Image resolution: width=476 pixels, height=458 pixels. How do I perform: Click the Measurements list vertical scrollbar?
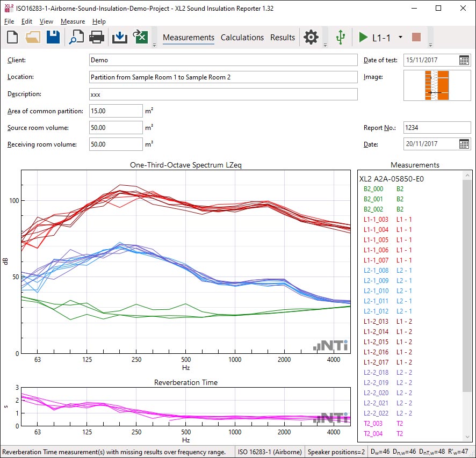coord(467,285)
